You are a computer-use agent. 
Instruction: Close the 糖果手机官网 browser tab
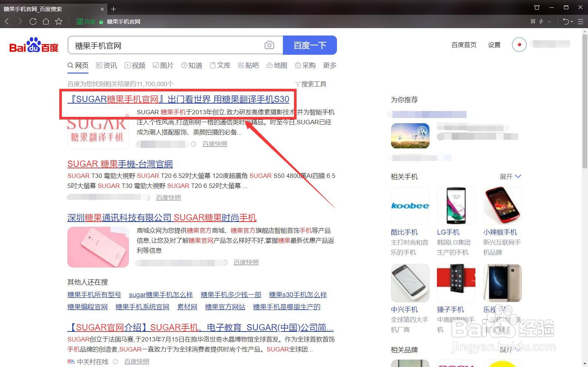[102, 9]
